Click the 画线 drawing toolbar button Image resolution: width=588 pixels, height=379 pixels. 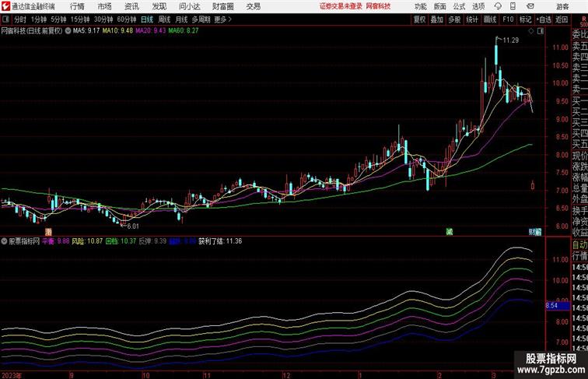[490, 19]
